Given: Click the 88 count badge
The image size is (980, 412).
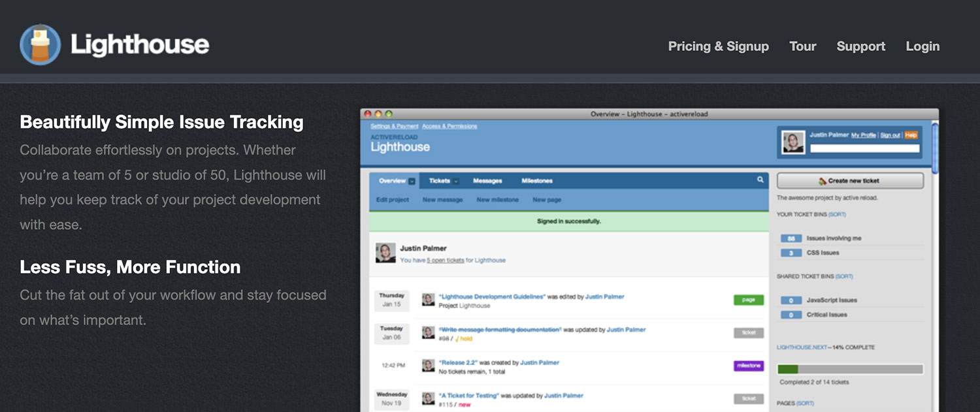Looking at the screenshot, I should pos(791,238).
